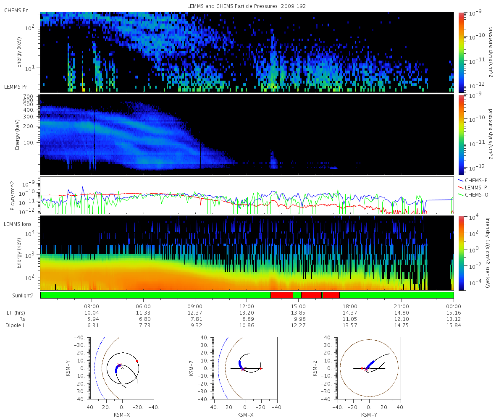
Task: Click the Dipole L value 12.27
Action: point(298,325)
